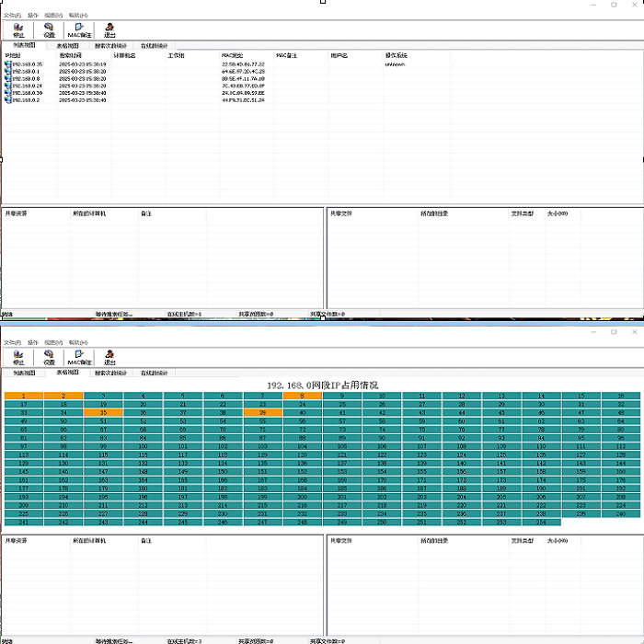Open the 帮助(H) menu in the bottom window

coord(78,342)
